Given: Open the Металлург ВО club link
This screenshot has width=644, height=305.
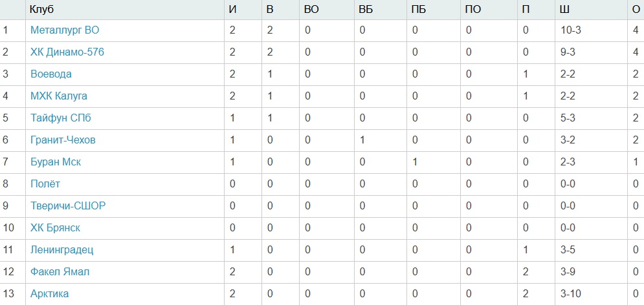Looking at the screenshot, I should click(65, 30).
